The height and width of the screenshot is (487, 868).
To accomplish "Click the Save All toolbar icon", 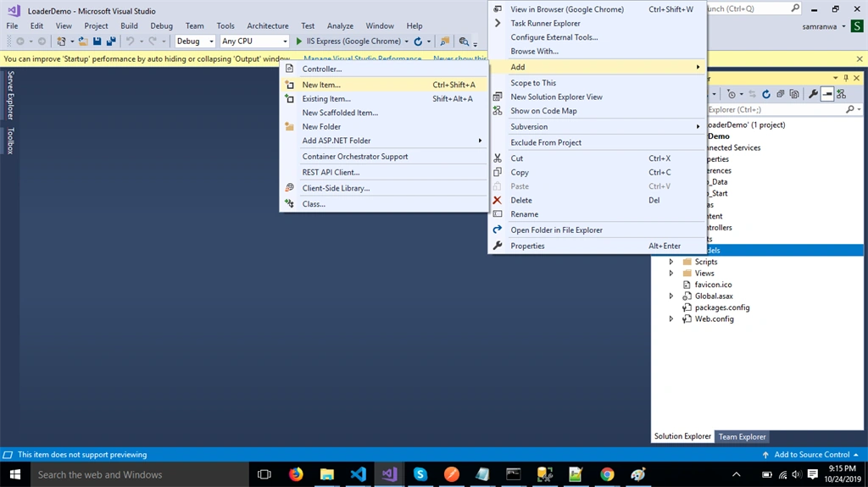I will (x=111, y=42).
